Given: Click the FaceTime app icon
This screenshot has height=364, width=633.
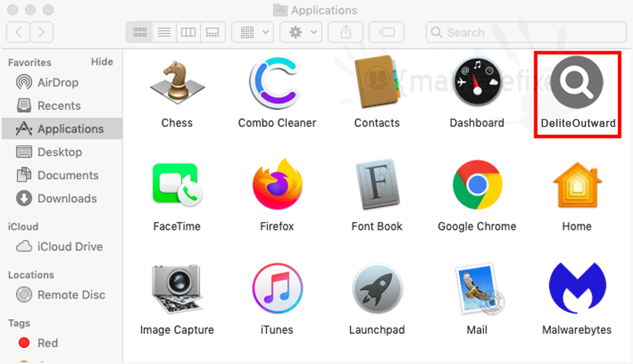Looking at the screenshot, I should (x=177, y=185).
